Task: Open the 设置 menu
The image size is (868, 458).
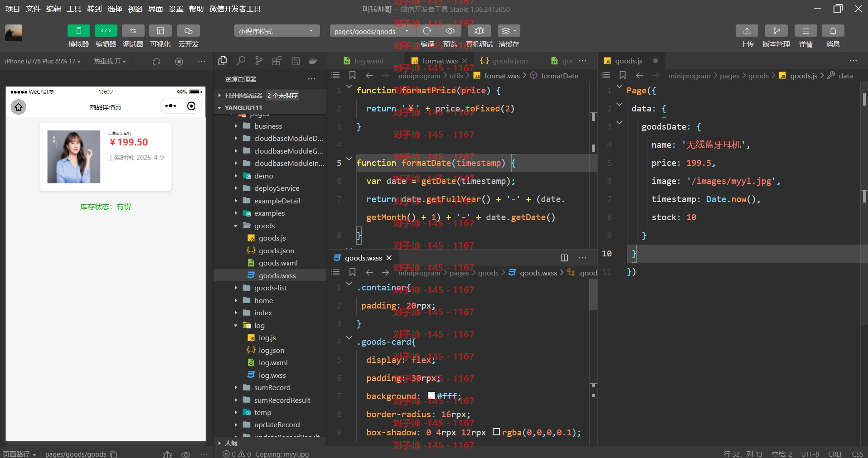Action: point(176,9)
